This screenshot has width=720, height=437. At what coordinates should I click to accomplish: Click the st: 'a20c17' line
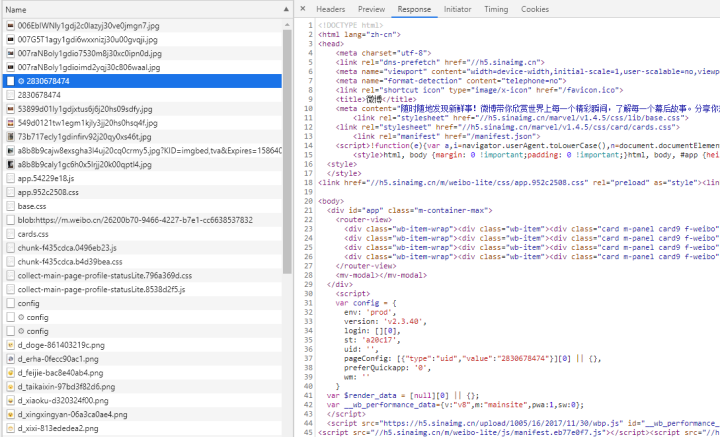click(x=372, y=340)
